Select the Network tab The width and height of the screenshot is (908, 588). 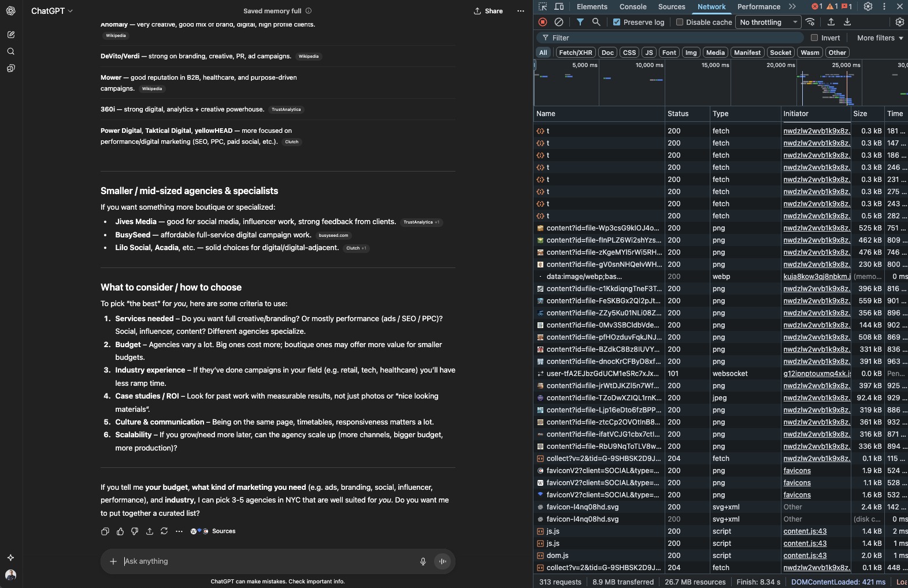[x=711, y=7]
